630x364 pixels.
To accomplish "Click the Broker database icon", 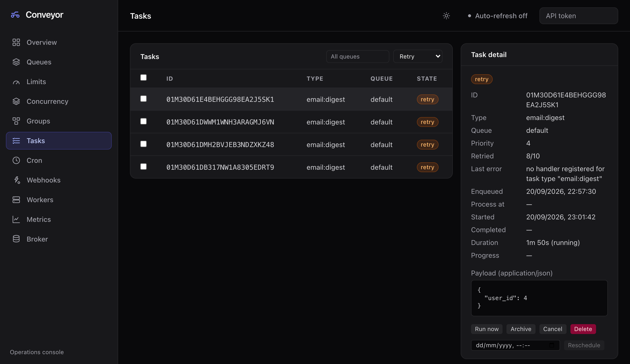I will [16, 239].
